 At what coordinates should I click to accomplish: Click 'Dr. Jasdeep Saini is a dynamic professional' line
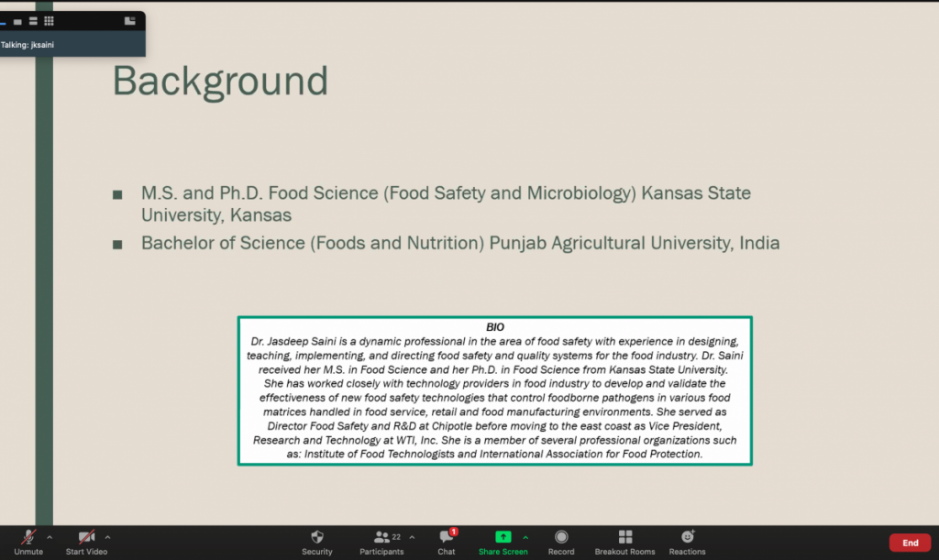(494, 341)
